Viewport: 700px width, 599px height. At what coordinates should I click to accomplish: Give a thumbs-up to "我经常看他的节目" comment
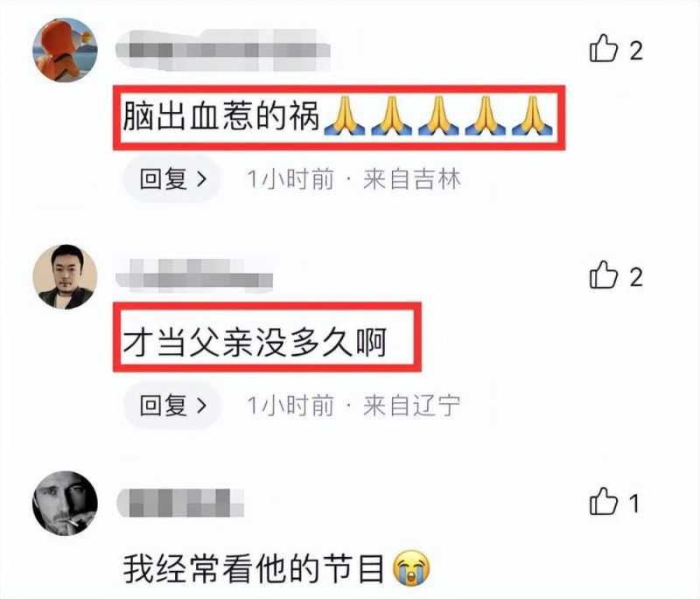pyautogui.click(x=604, y=501)
